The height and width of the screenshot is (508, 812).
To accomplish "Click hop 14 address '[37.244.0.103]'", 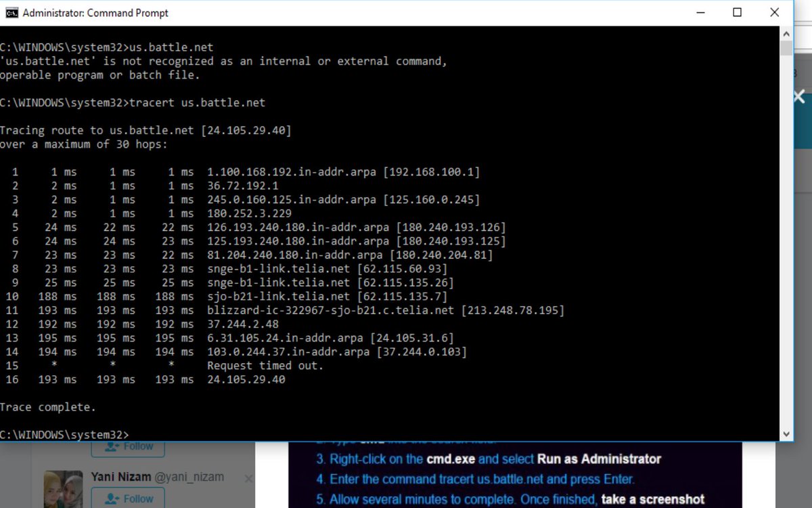I will coord(422,352).
